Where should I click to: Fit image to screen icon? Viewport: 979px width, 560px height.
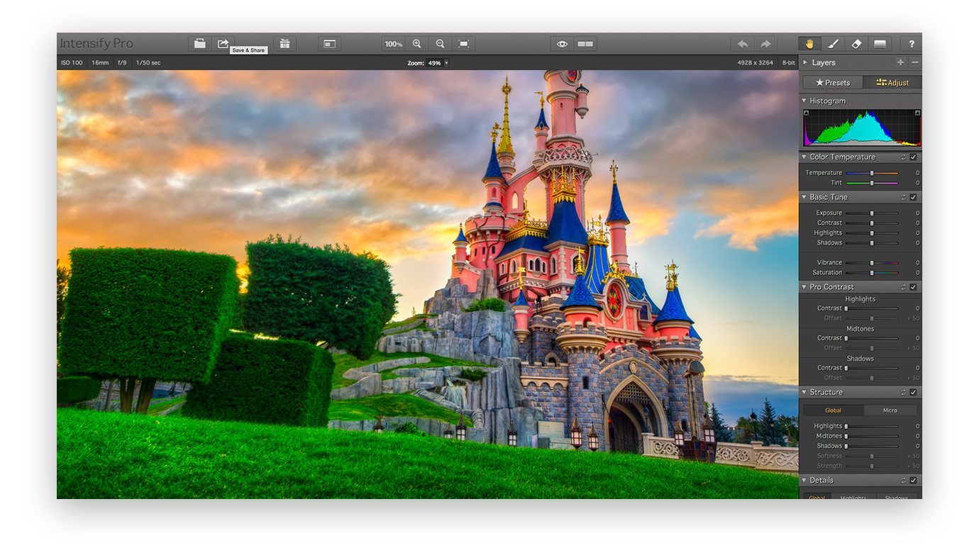[x=463, y=44]
